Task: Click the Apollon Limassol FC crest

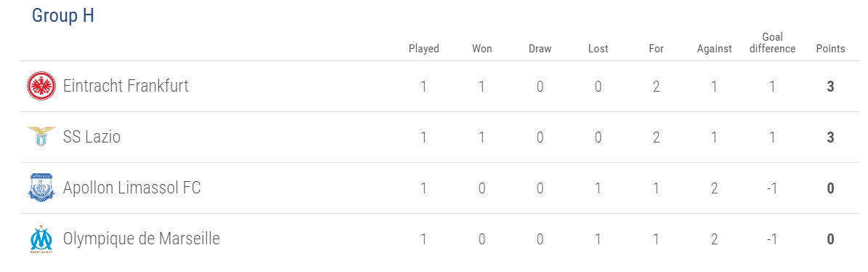Action: 41,188
